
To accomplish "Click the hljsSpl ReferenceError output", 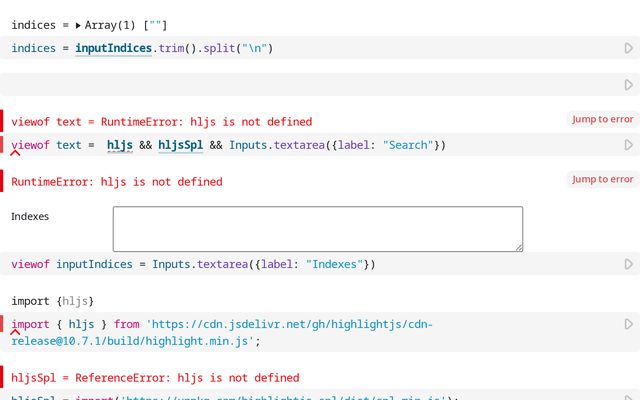I will coord(155,378).
